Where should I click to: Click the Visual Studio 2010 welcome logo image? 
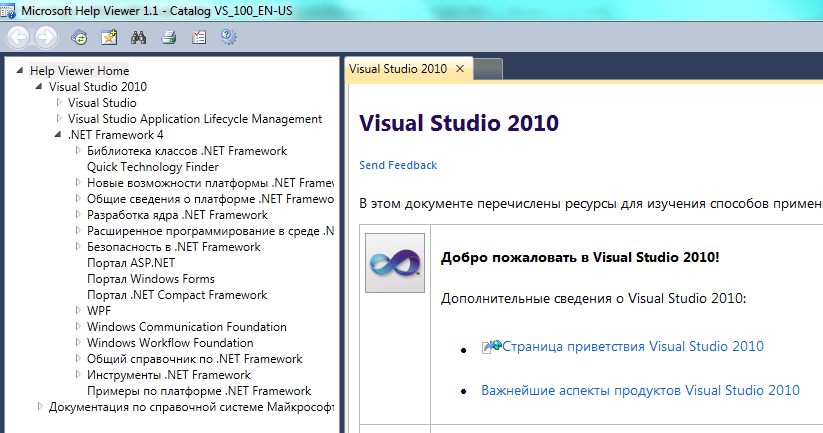click(x=394, y=262)
